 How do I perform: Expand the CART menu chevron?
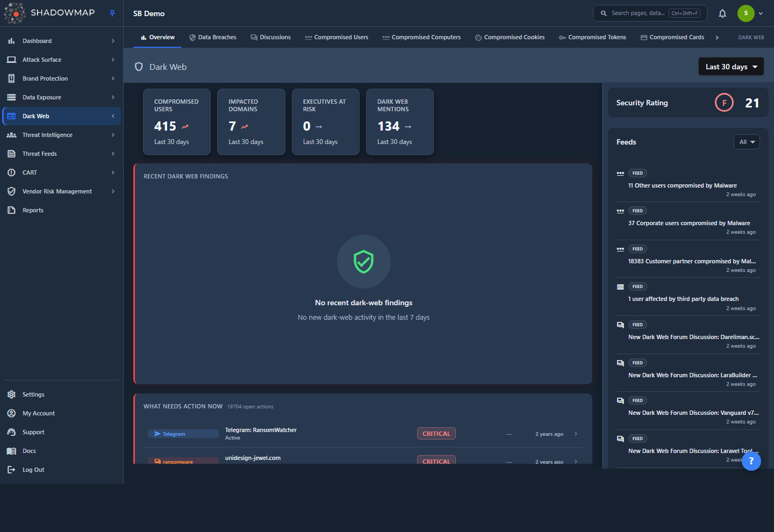113,172
